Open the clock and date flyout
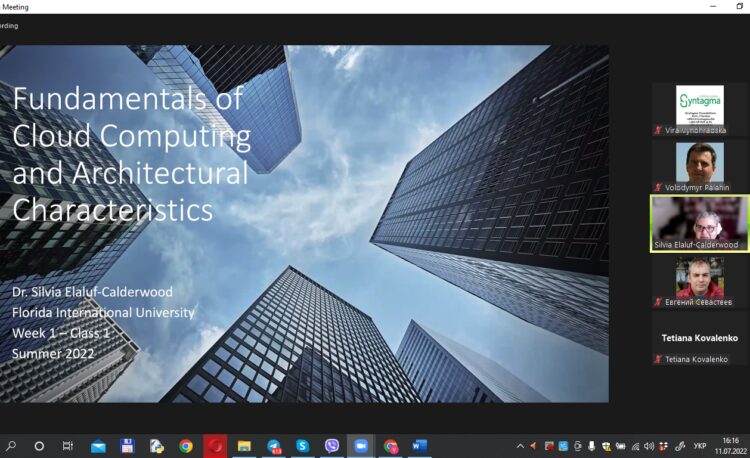Viewport: 750px width, 458px height. click(x=730, y=446)
